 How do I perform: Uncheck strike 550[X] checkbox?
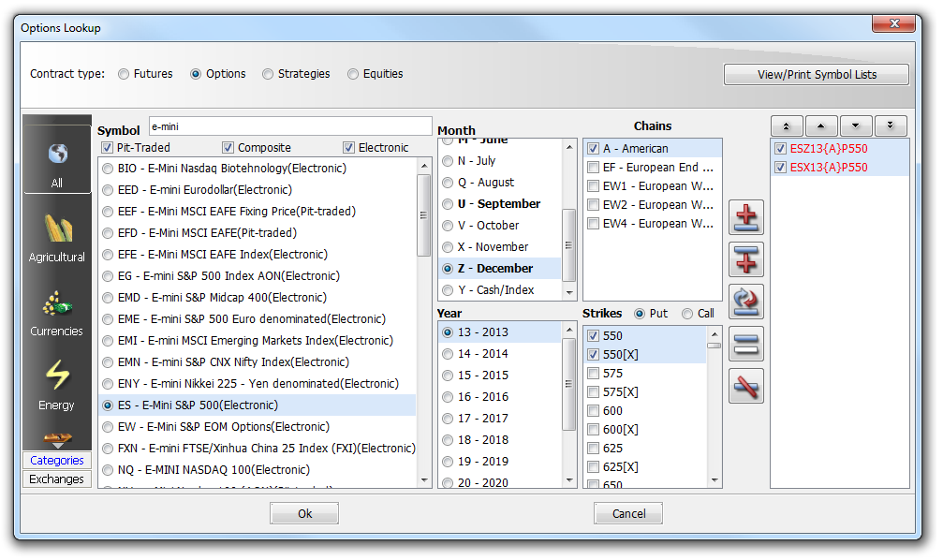point(593,355)
